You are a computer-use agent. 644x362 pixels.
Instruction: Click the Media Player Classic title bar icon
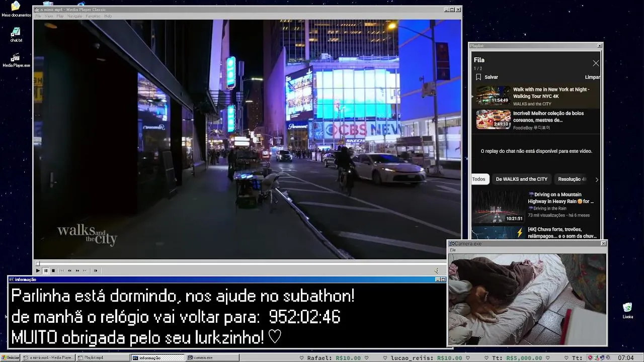point(36,10)
